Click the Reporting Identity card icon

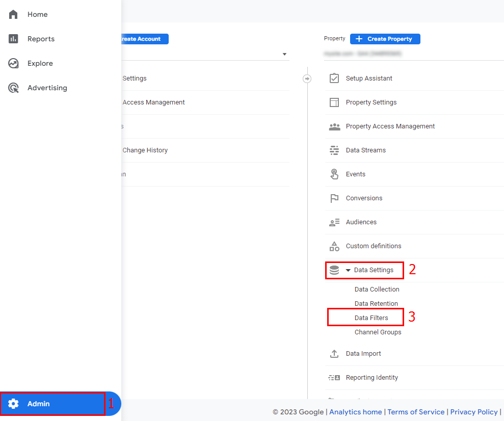(334, 378)
